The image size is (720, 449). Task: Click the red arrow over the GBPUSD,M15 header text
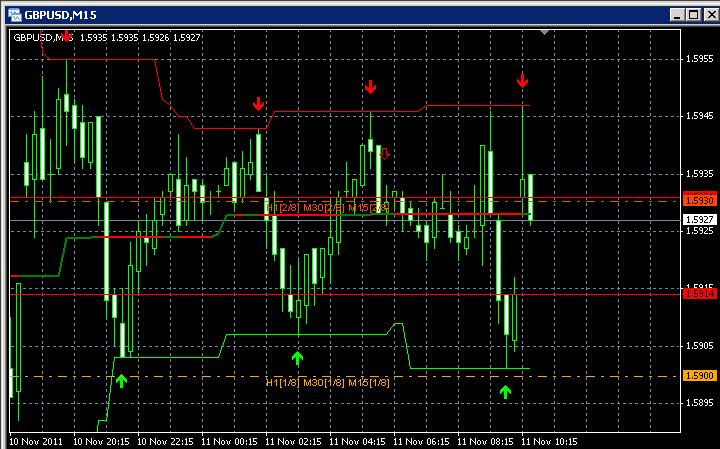point(67,36)
